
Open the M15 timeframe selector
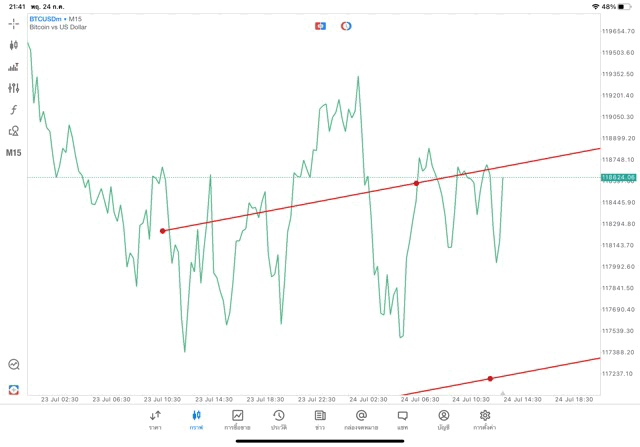[13, 153]
